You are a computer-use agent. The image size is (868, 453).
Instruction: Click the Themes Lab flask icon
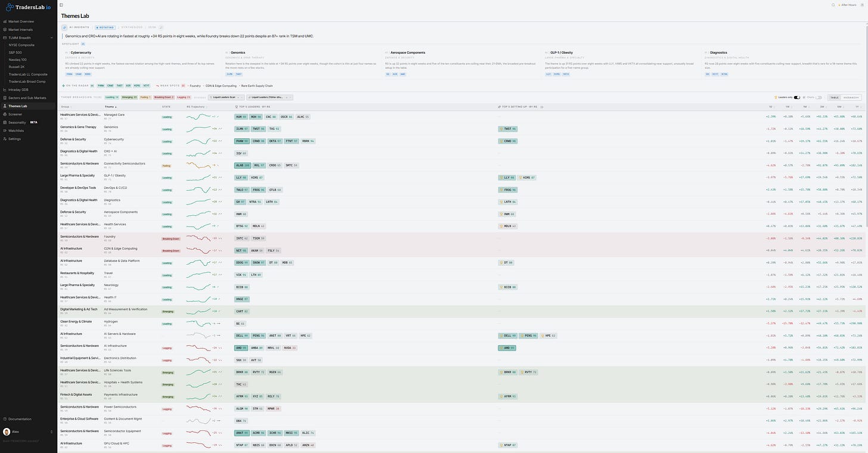[5, 106]
